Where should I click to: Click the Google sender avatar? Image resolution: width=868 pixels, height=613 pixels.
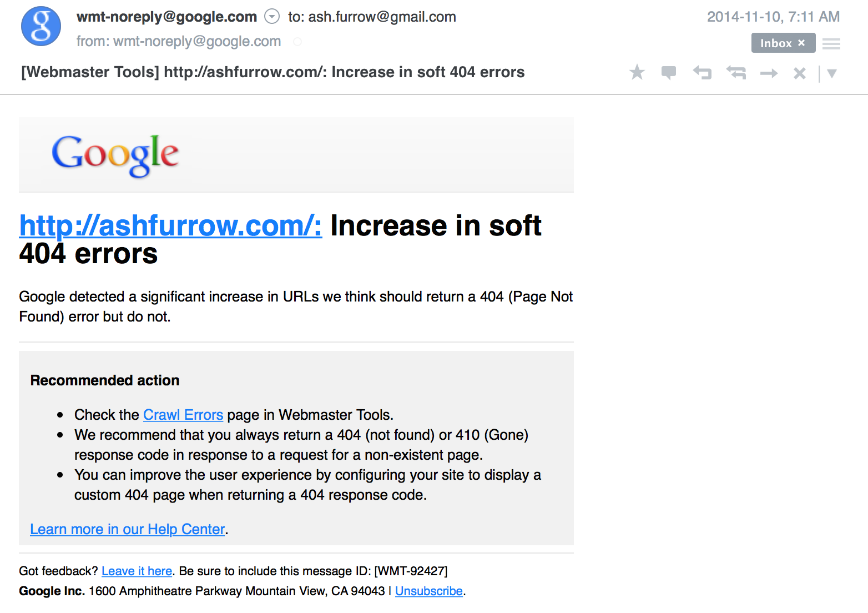pos(41,26)
